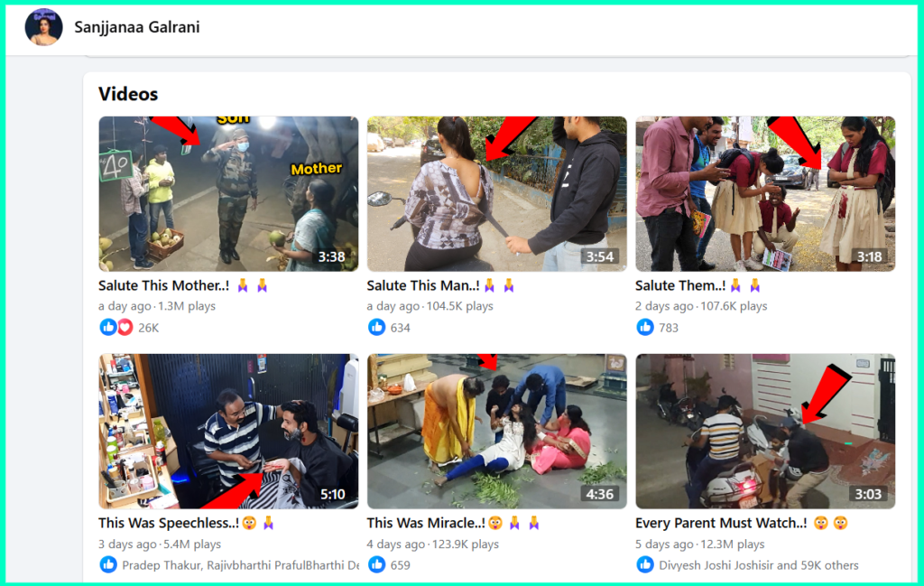View the 26K reactions count

149,328
